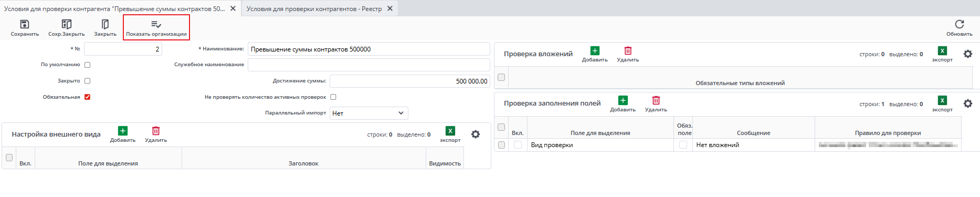Export Проверка вложений to Excel
Viewport: 980px width, 197px height.
(942, 51)
